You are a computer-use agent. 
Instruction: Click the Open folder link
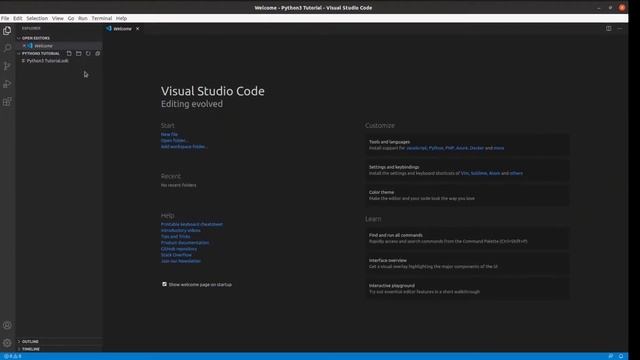(174, 140)
